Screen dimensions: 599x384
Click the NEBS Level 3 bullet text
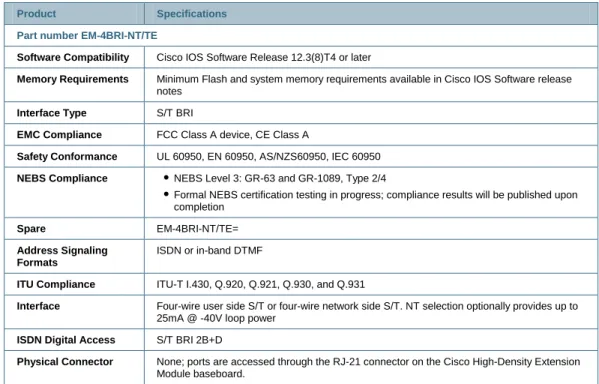pos(280,178)
